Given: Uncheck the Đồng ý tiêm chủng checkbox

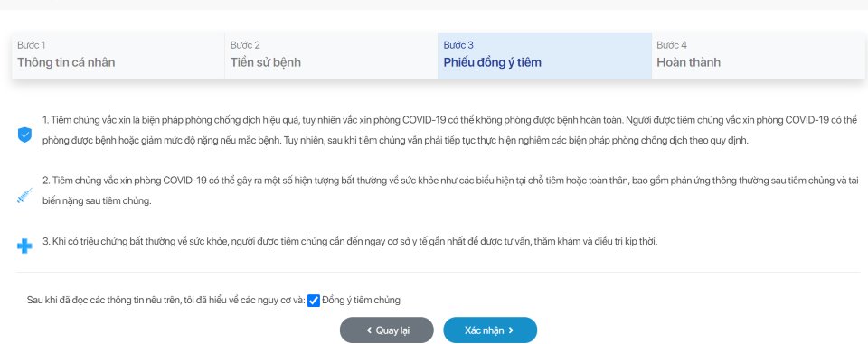Looking at the screenshot, I should [314, 301].
